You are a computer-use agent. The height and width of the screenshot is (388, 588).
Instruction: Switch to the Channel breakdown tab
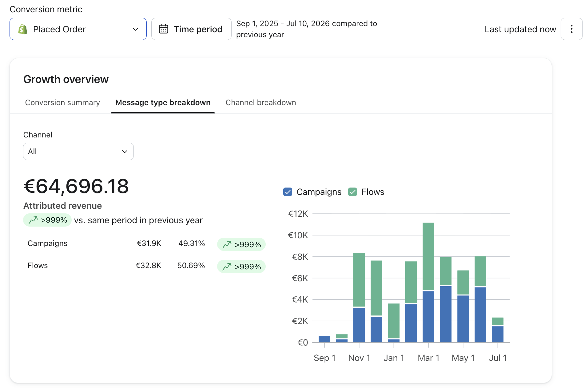[261, 102]
